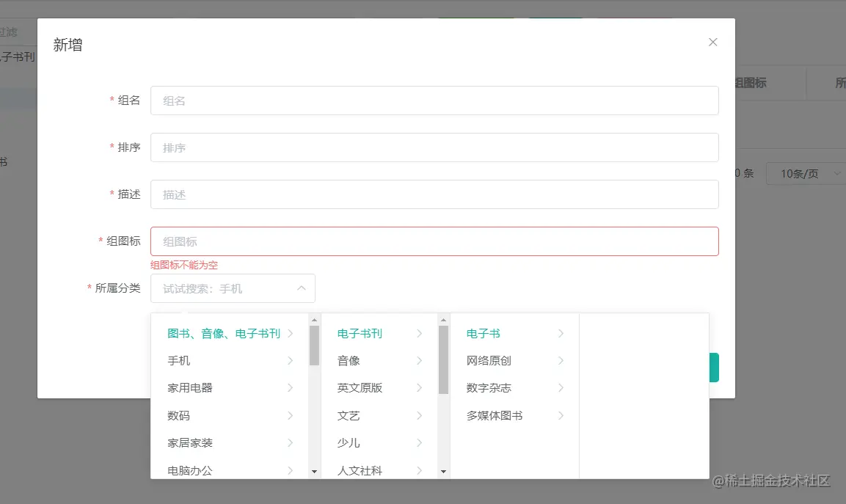Choose 电子书刊 subcategory
Image resolution: width=846 pixels, height=504 pixels.
pos(360,334)
